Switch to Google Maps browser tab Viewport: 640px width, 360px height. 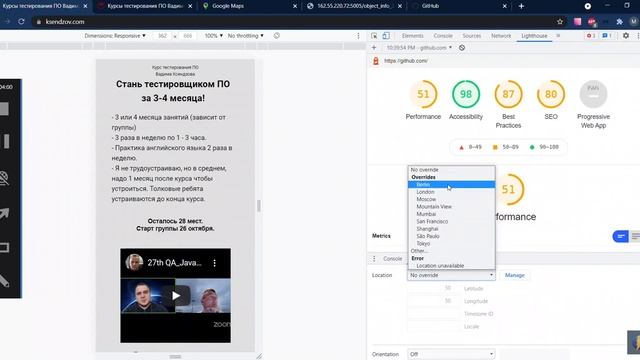(250, 6)
